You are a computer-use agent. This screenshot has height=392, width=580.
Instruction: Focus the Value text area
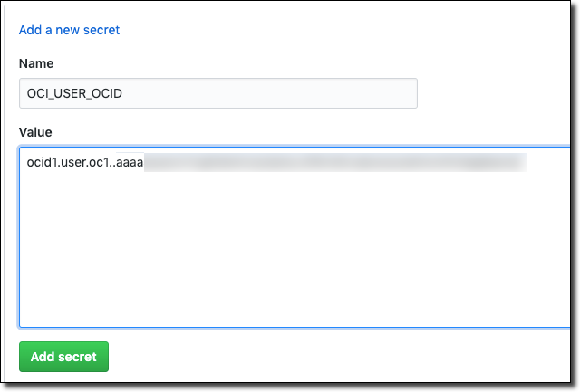tap(295, 237)
